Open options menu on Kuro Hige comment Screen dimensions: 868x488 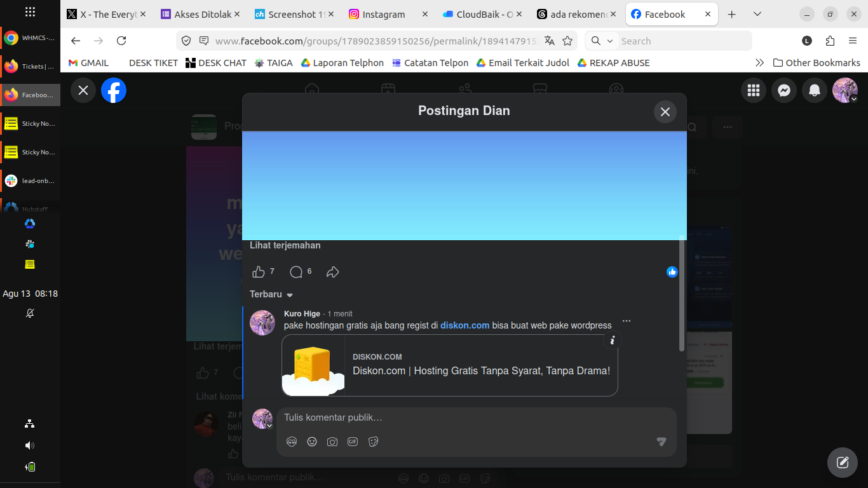point(627,321)
